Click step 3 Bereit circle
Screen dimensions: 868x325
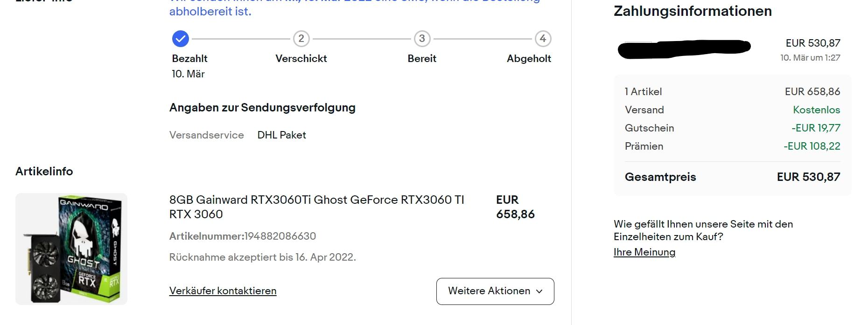coord(422,39)
